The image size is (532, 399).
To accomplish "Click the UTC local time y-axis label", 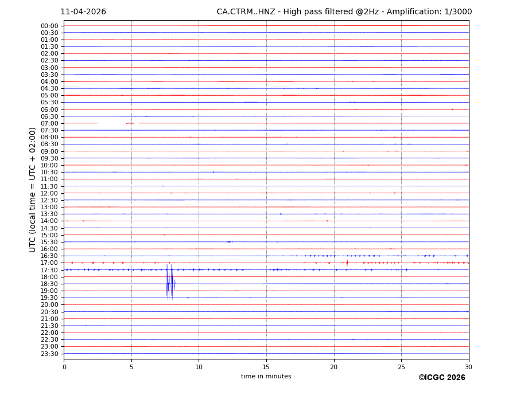I will 33,189.
